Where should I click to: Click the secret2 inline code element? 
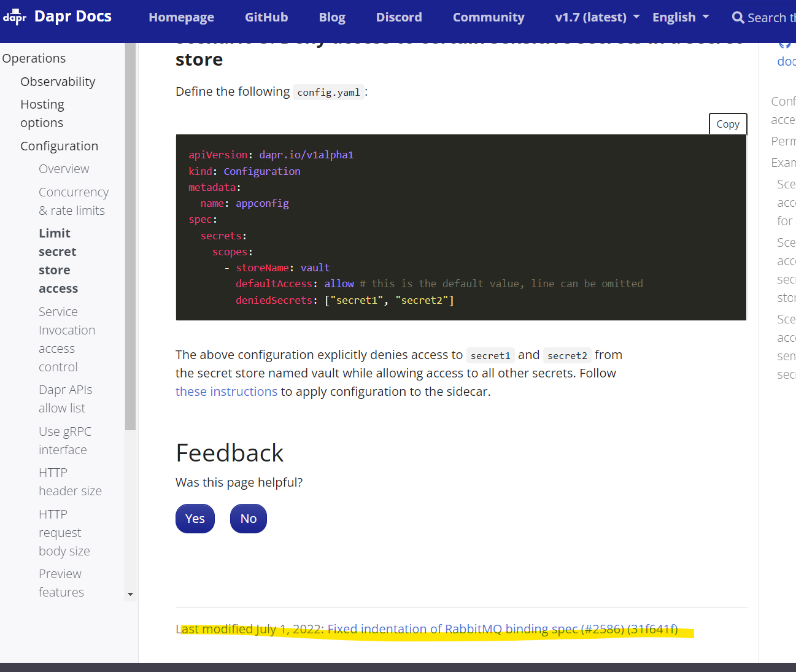pyautogui.click(x=566, y=355)
